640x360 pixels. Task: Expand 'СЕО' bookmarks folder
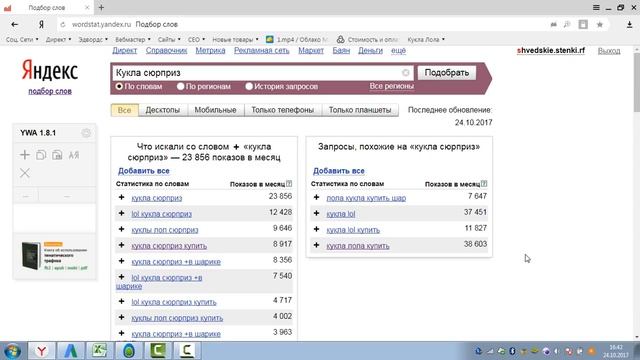[x=196, y=40]
